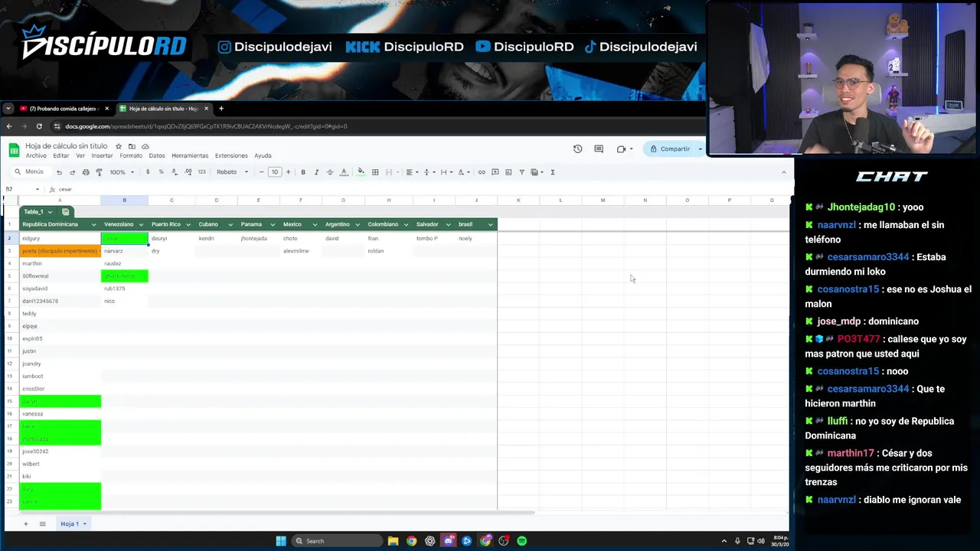This screenshot has width=980, height=551.
Task: Open the Archivo menu
Action: (x=36, y=156)
